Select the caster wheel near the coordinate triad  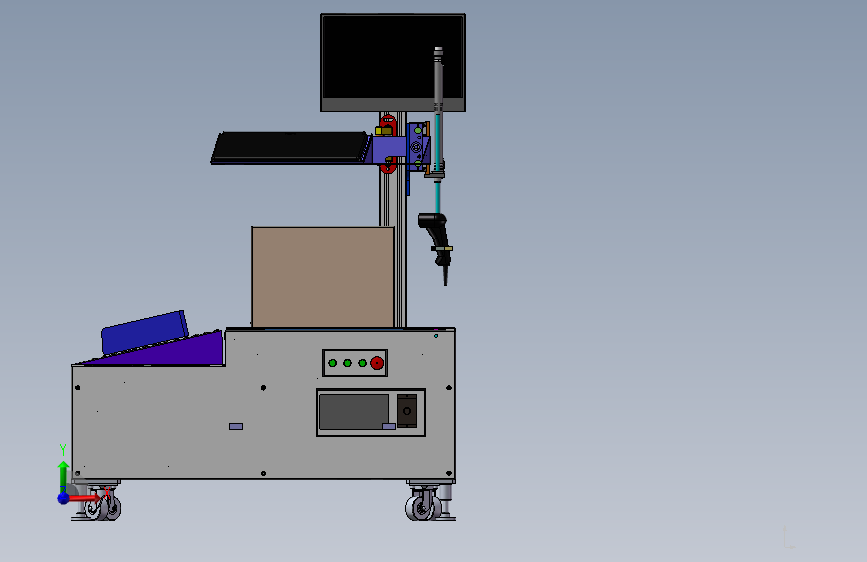tap(104, 506)
